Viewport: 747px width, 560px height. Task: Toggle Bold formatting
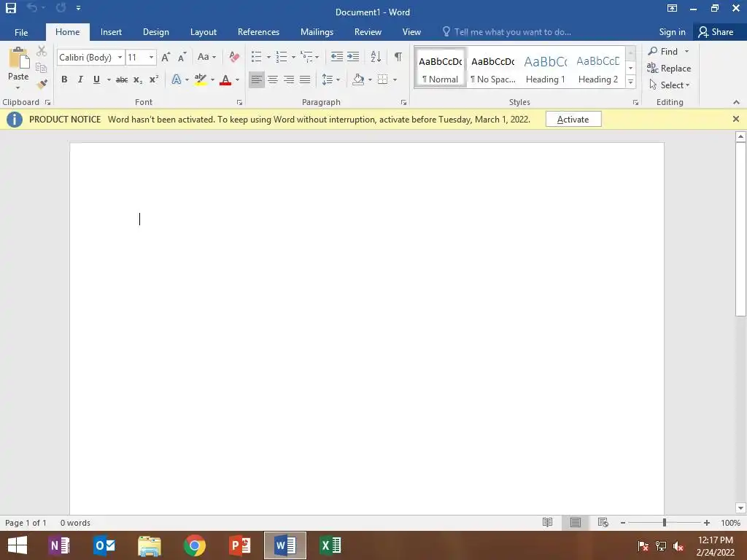click(x=64, y=79)
